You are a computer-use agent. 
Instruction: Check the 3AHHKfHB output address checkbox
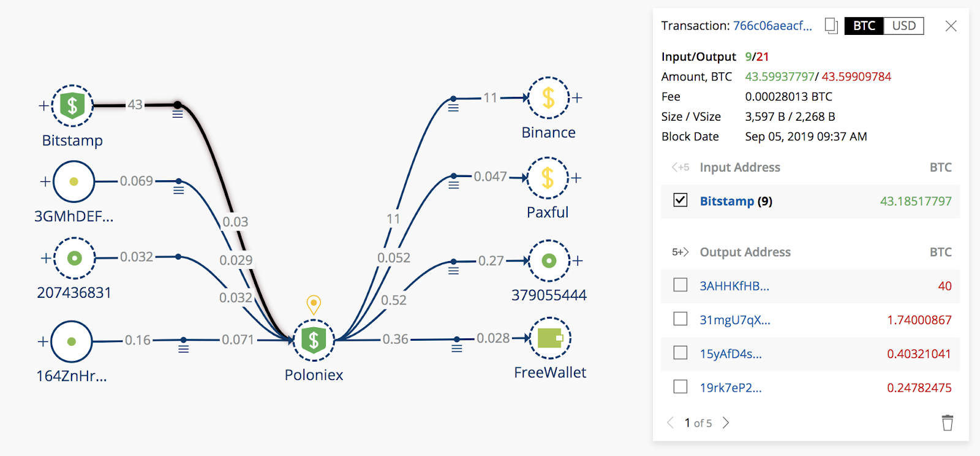[680, 286]
